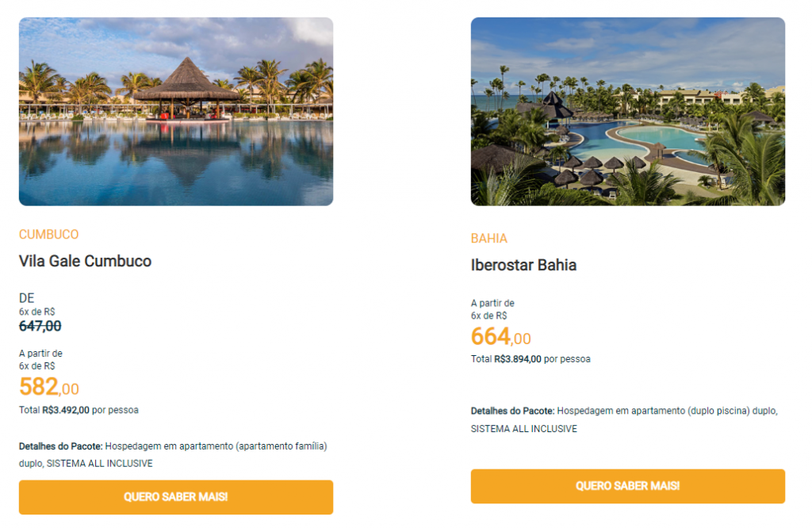The width and height of the screenshot is (812, 528).
Task: Click 'apartamento família' text in Cumbuco details
Action: point(281,446)
